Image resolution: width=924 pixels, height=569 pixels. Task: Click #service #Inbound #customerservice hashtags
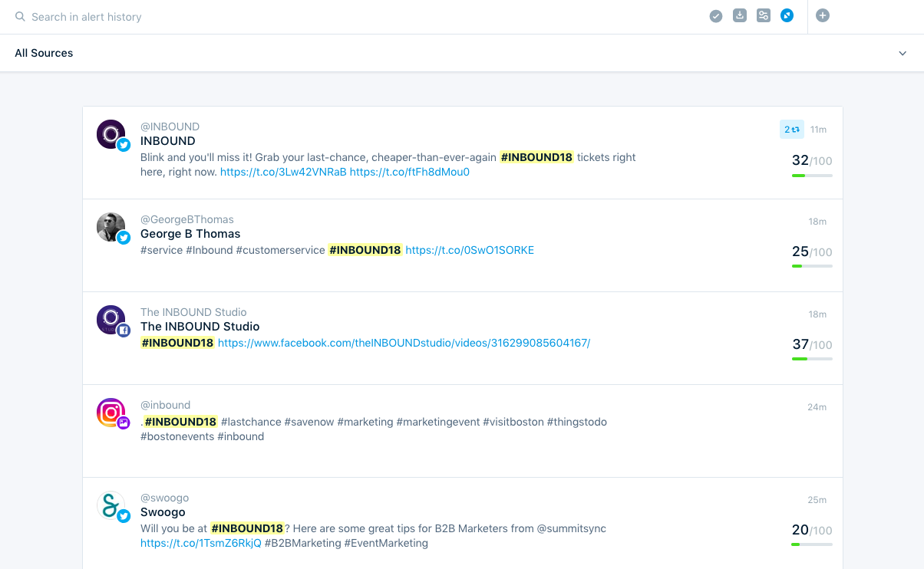[233, 250]
